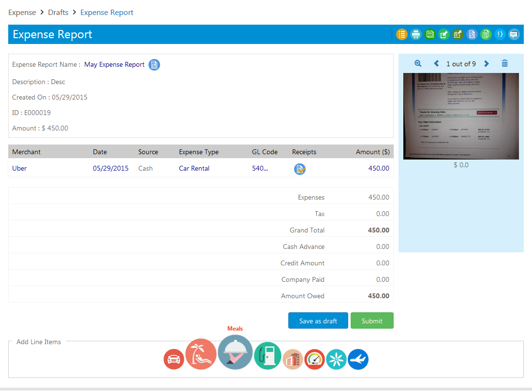The width and height of the screenshot is (532, 392).
Task: Delete the current receipt with trash icon
Action: (504, 64)
